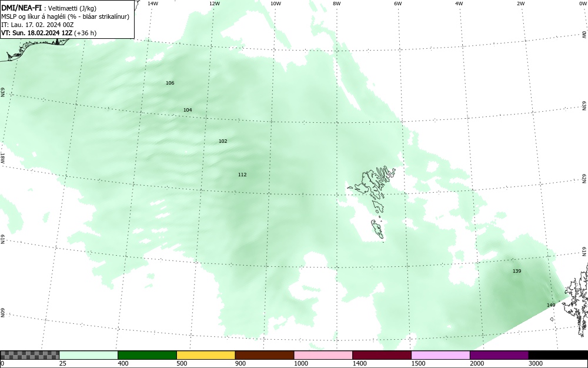This screenshot has height=368, width=588.
Task: Click the 106 value label on map
Action: pos(170,83)
